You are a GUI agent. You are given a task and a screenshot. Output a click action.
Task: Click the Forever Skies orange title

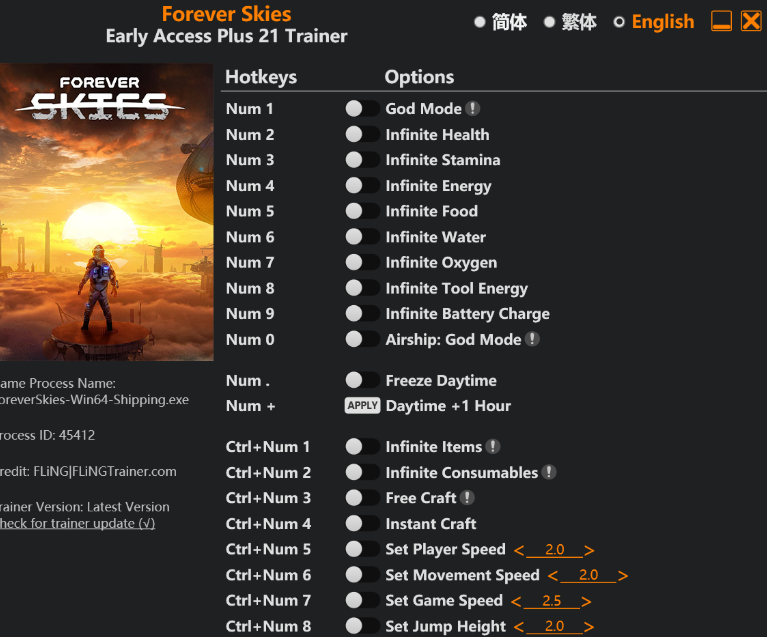tap(226, 14)
